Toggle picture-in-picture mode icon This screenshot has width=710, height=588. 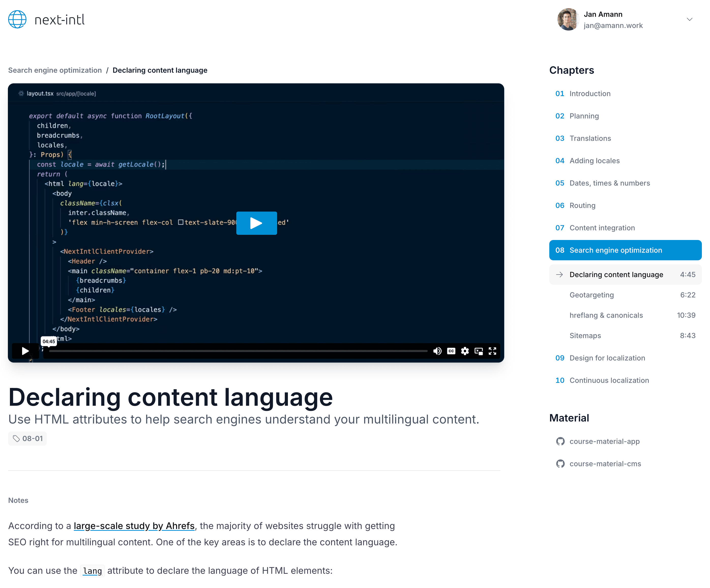click(x=479, y=351)
